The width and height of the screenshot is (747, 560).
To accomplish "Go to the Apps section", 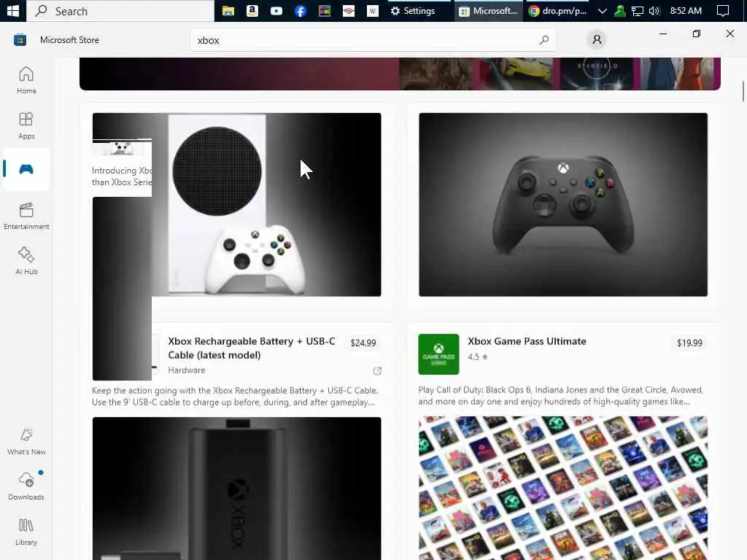I will pyautogui.click(x=26, y=125).
